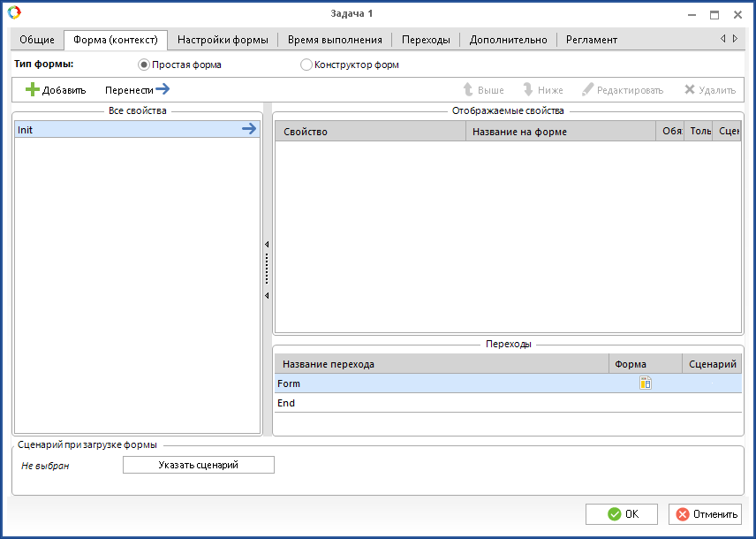Switch to the Переходы tab

click(425, 40)
